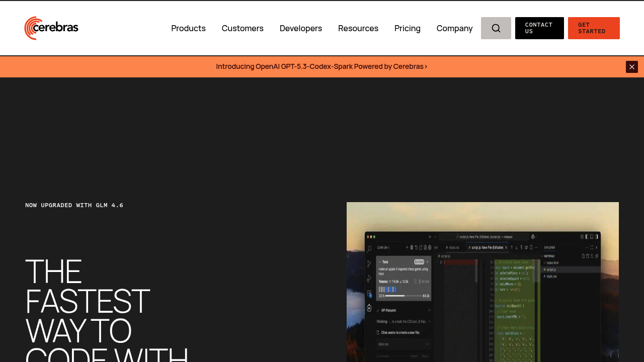This screenshot has height=362, width=644.
Task: Open Cline settings gear icon
Action: (x=429, y=247)
